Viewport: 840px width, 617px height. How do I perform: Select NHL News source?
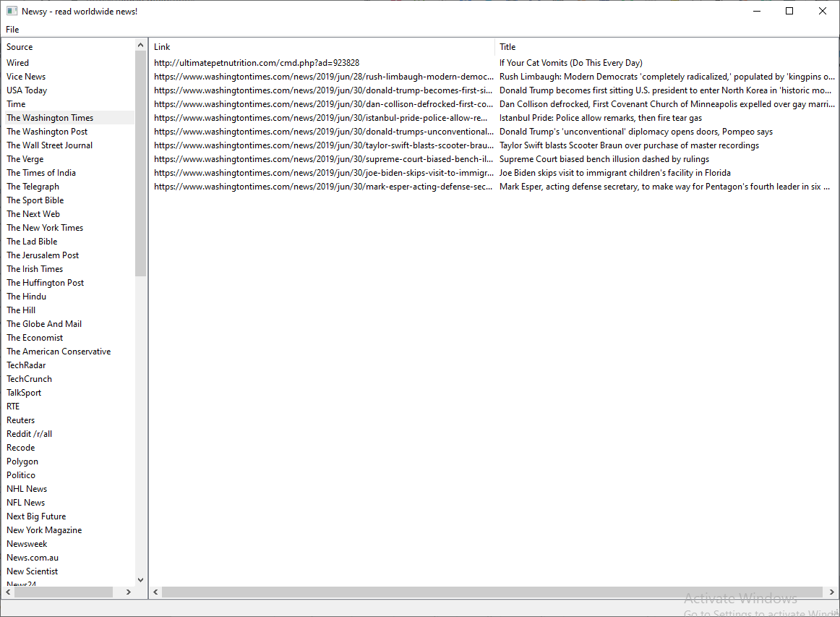[27, 490]
